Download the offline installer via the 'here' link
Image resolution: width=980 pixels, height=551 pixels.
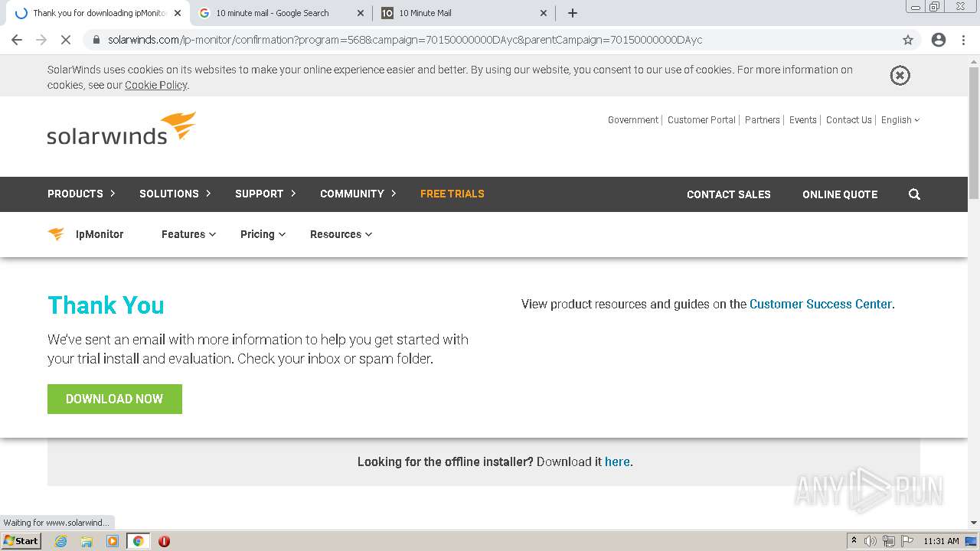coord(617,461)
